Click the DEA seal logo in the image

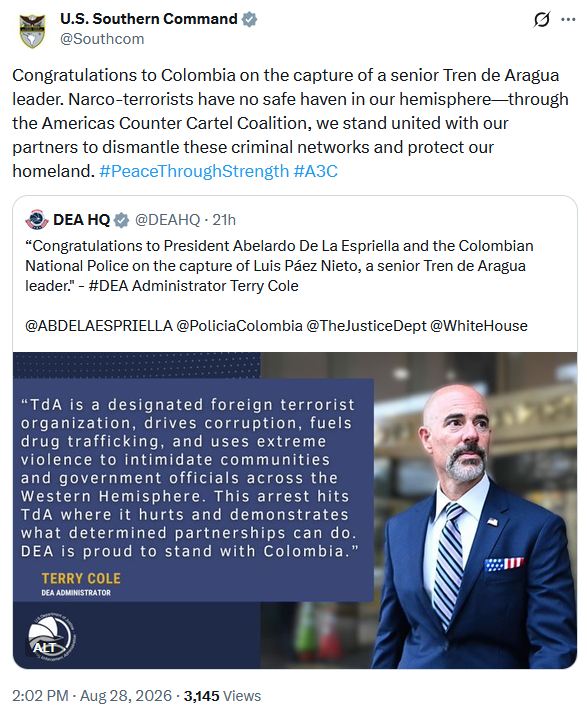click(52, 637)
